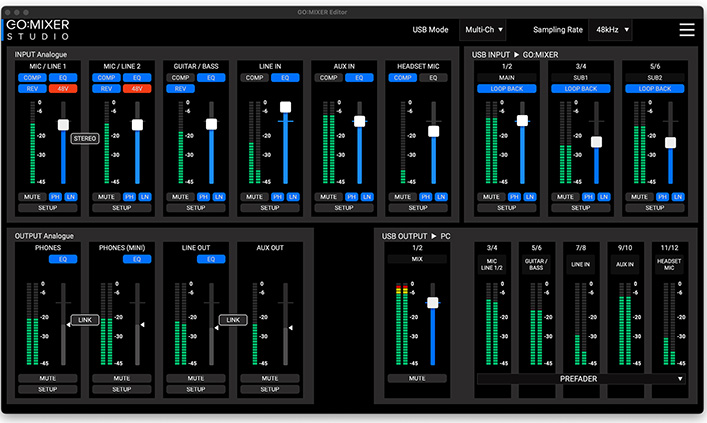
Task: Open the USB Mode dropdown
Action: [x=482, y=30]
